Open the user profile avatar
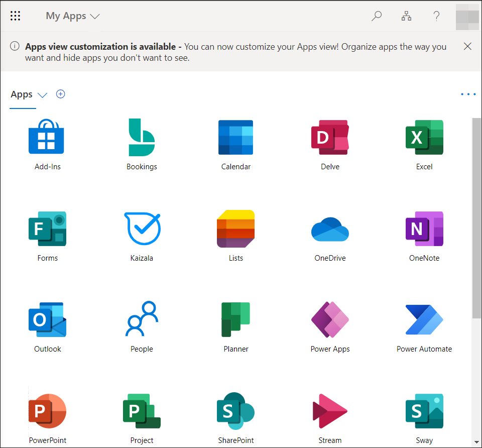Screen dimensions: 482x448 tap(467, 17)
